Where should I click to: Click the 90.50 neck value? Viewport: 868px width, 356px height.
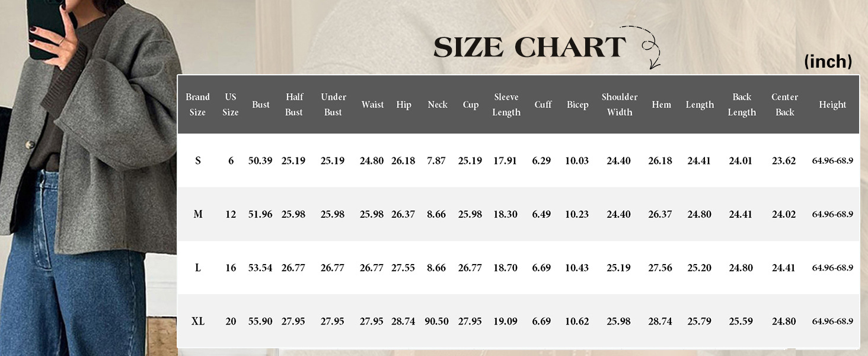click(x=437, y=321)
